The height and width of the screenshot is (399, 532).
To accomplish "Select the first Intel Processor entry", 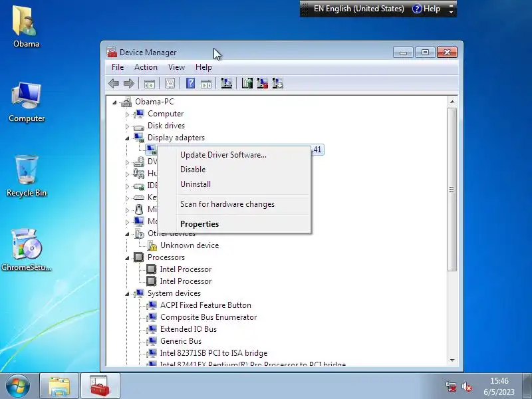I will tap(186, 269).
